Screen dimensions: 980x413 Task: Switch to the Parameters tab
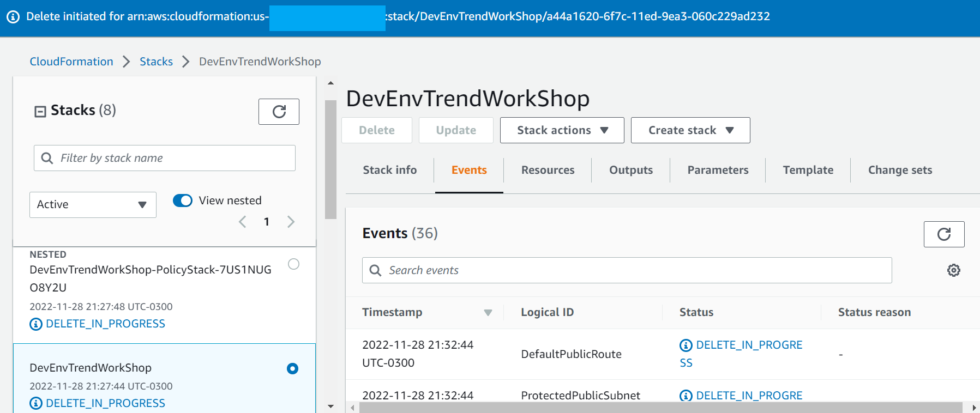(718, 170)
